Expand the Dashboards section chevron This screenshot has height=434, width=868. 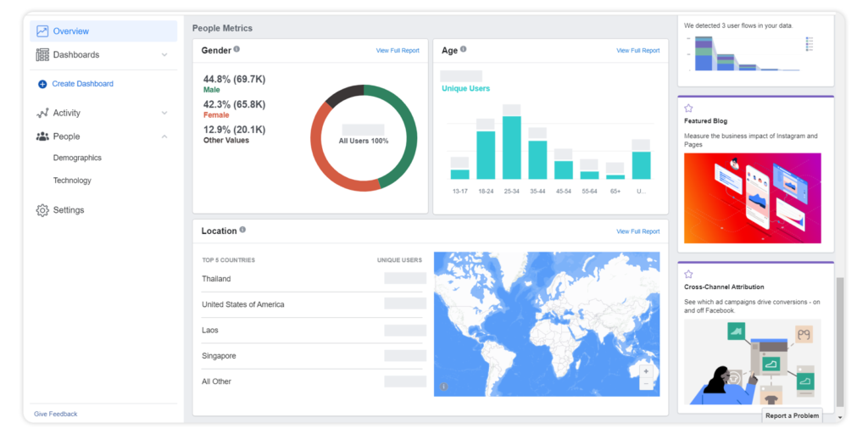point(164,55)
